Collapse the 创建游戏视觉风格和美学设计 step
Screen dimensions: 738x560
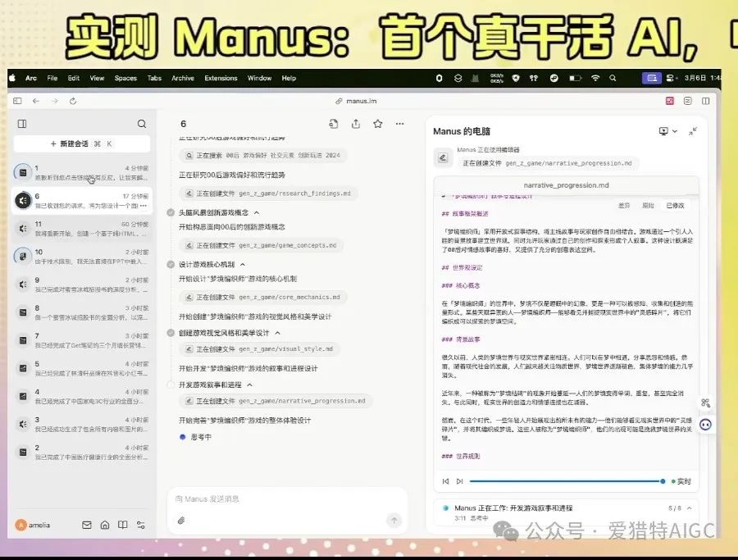(x=278, y=333)
